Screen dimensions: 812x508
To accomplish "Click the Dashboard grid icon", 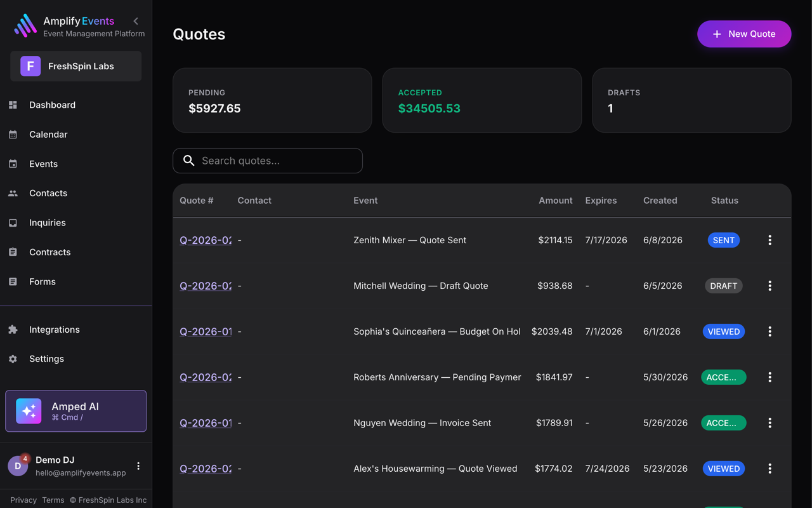I will [x=13, y=105].
